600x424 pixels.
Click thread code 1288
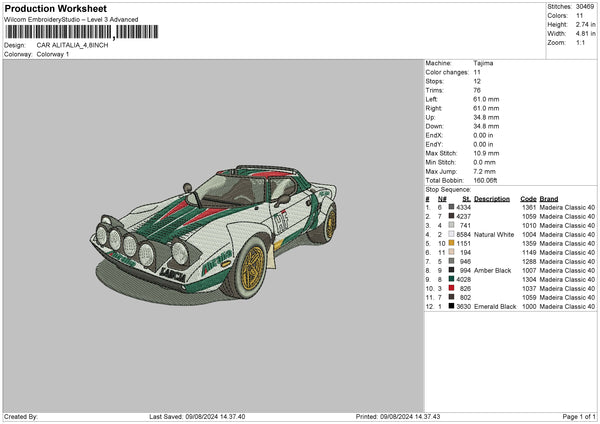click(529, 261)
